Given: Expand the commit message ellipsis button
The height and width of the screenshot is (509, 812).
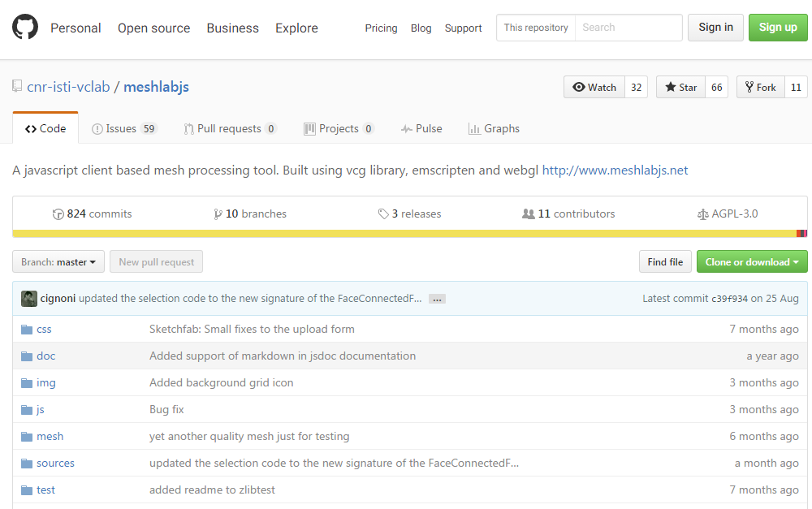Looking at the screenshot, I should tap(437, 300).
